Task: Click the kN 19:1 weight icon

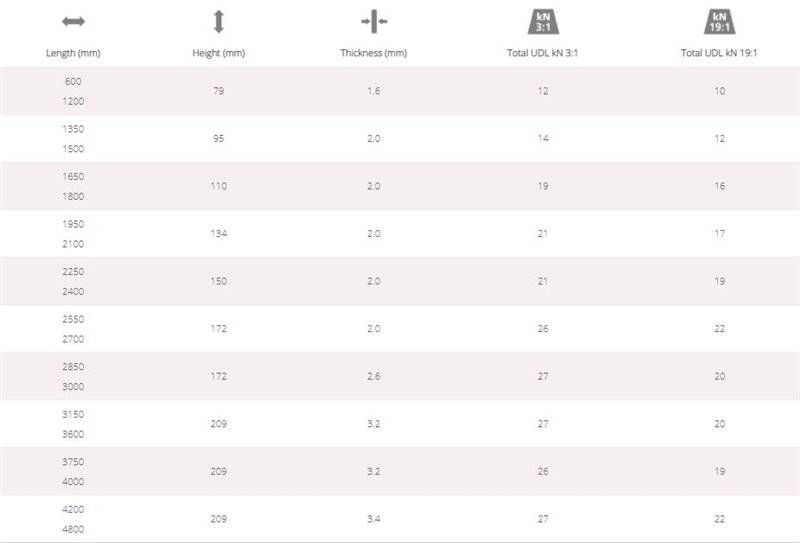Action: [719, 21]
